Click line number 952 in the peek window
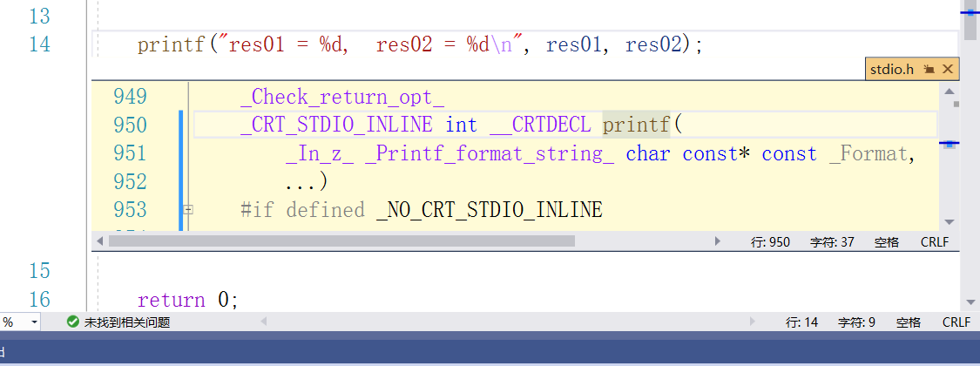Screen dimensions: 980x366 [x=130, y=181]
